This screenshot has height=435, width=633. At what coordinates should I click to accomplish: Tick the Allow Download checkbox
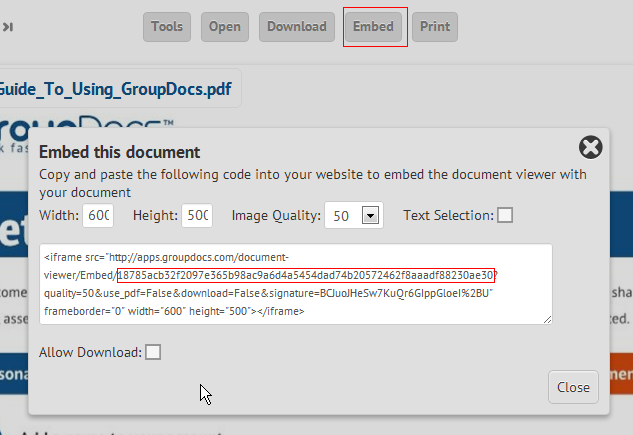153,352
